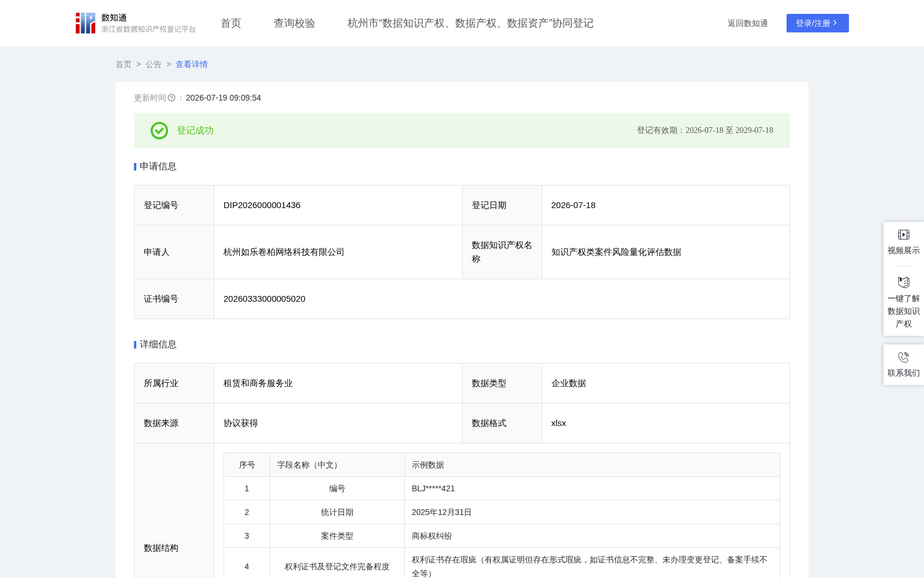Select 知识产权类案件风险量化评估数据 cell
Viewport: 924px width, 578px height.
[666, 252]
